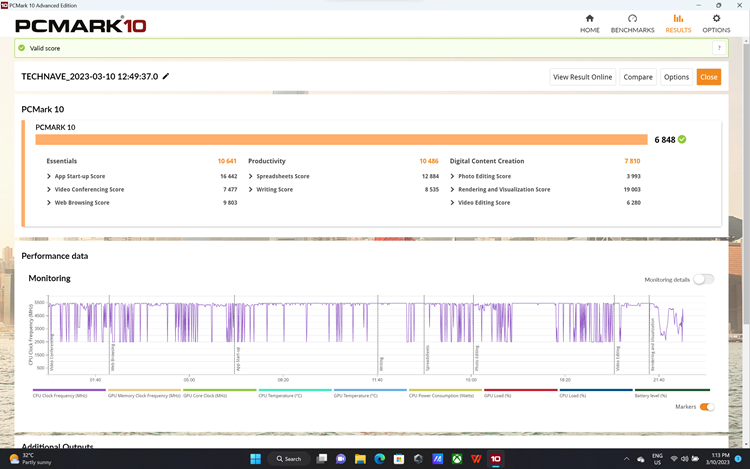Screen dimensions: 750x469
Task: Click the Essentials score 10 641
Action: [x=227, y=161]
